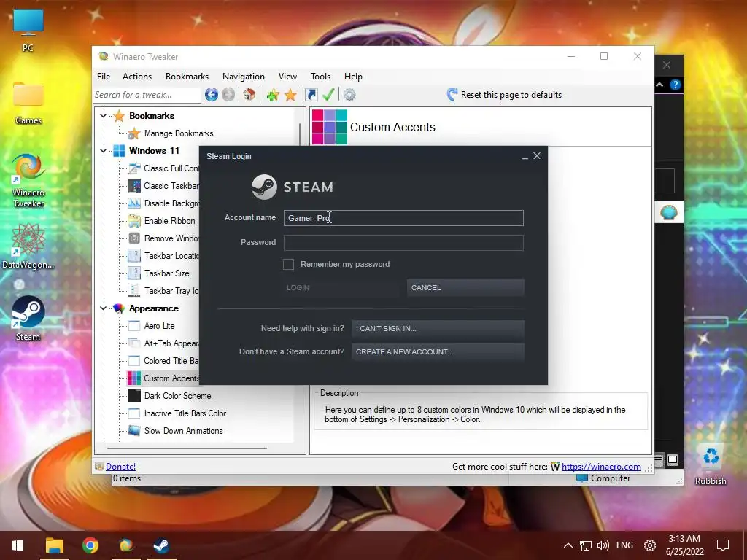The image size is (747, 560).
Task: Click the tree panel horizontal scrollbar
Action: point(187,448)
